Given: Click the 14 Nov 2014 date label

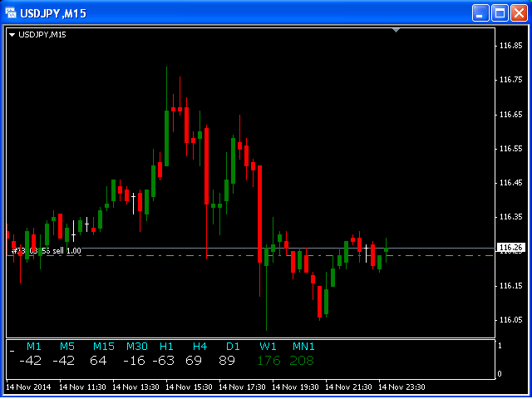Looking at the screenshot, I should 29,387.
